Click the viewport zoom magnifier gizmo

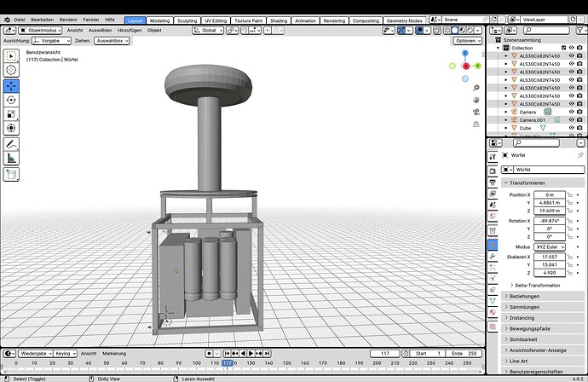tap(476, 88)
